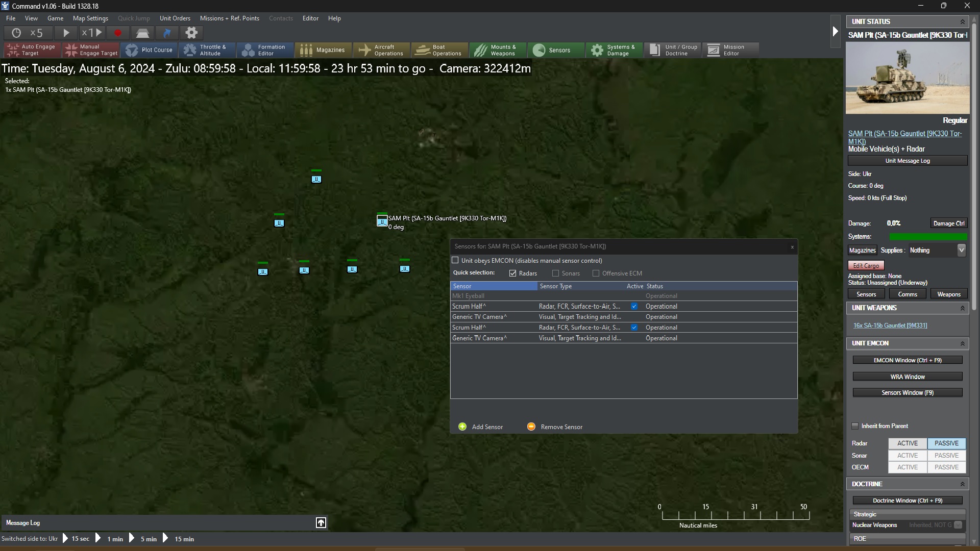
Task: Open the File menu
Action: pyautogui.click(x=11, y=18)
